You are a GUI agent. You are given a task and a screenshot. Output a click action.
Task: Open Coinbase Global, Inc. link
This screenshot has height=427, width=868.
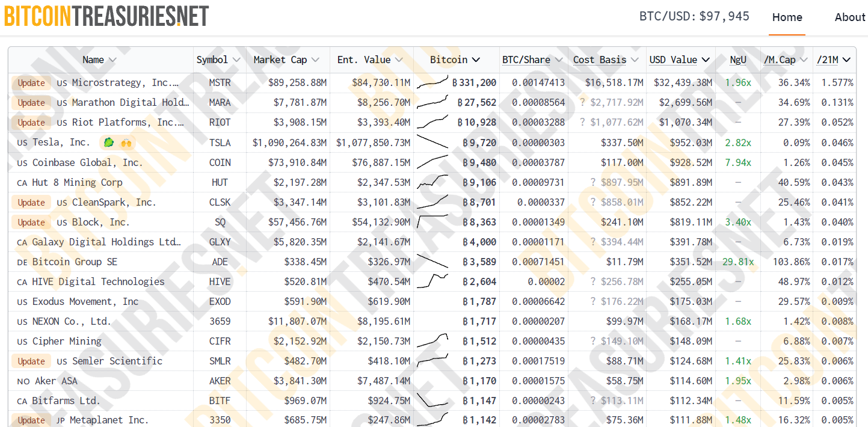click(x=88, y=162)
